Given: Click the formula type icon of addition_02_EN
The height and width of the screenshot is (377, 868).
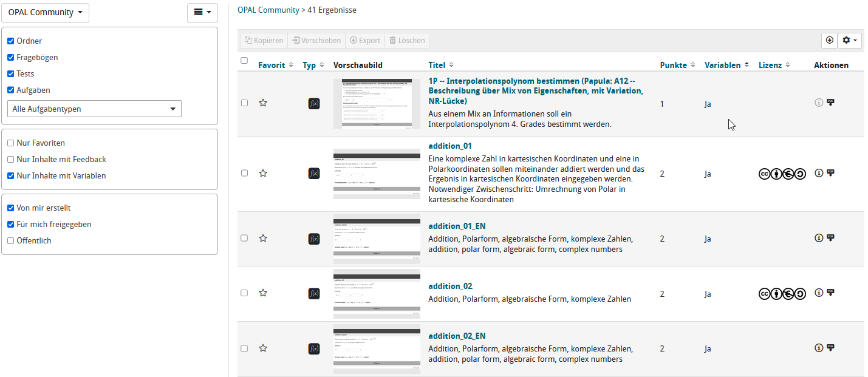Looking at the screenshot, I should (x=314, y=348).
